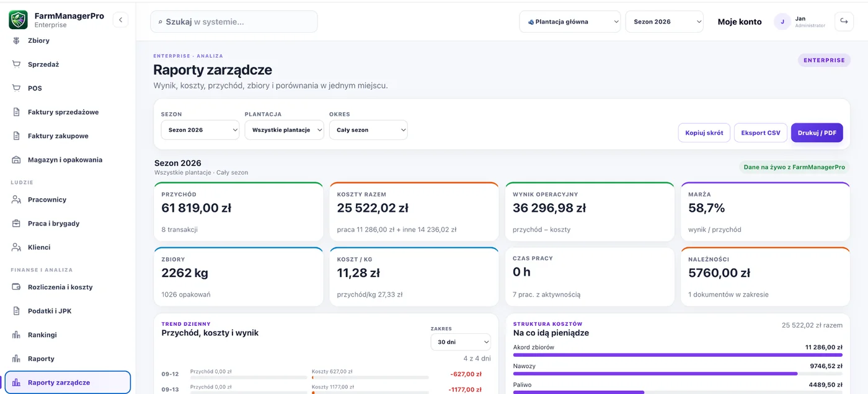Click the 4 z 4 dni label
The height and width of the screenshot is (394, 868).
click(477, 358)
